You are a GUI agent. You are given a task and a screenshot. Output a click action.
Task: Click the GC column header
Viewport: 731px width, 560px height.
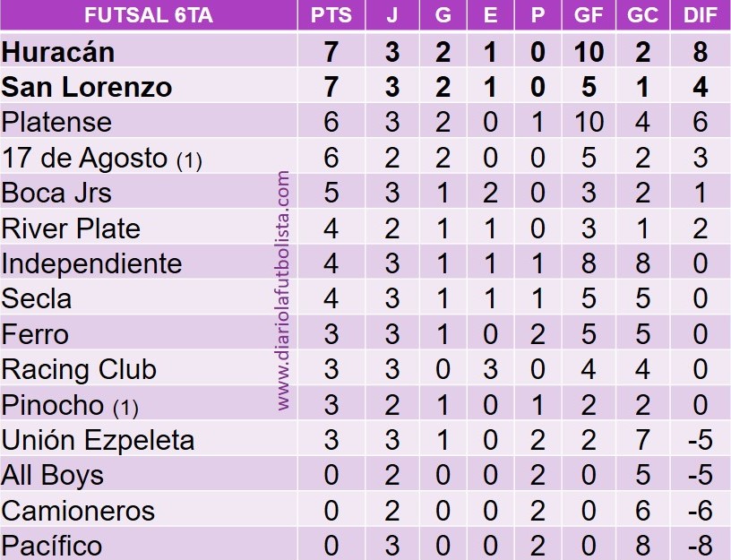coord(642,15)
